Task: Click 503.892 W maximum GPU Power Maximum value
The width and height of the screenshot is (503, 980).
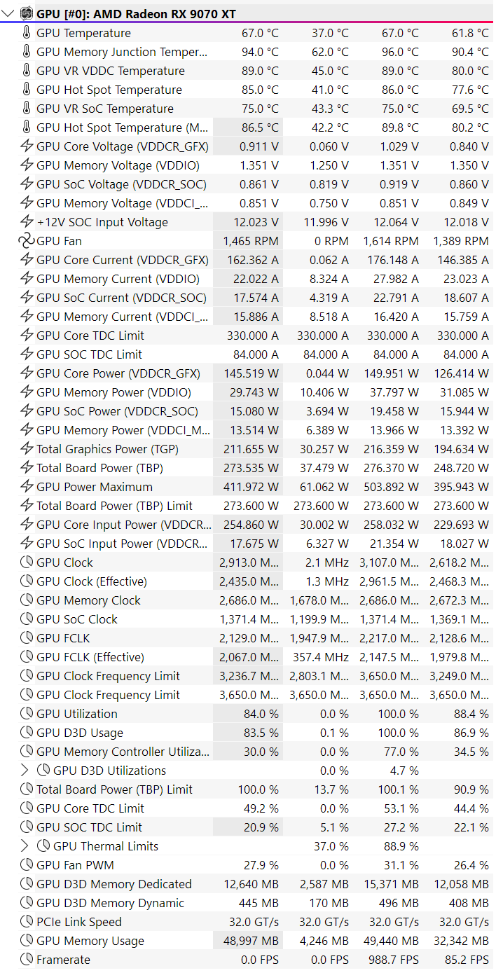Action: (x=392, y=487)
